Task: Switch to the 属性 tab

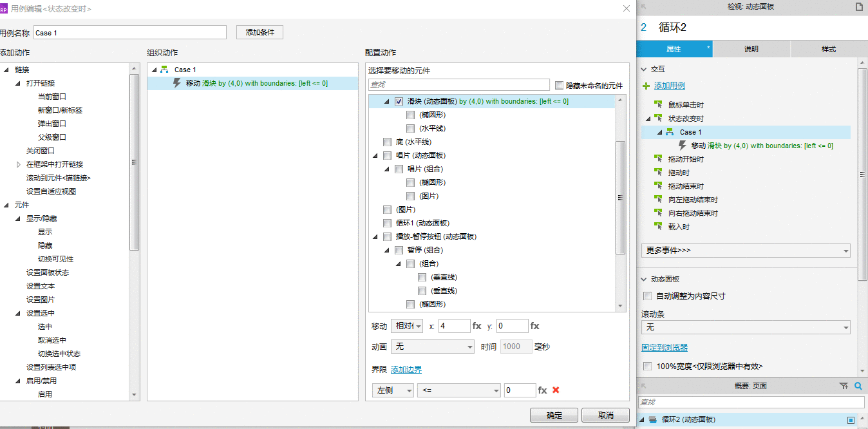Action: (674, 49)
